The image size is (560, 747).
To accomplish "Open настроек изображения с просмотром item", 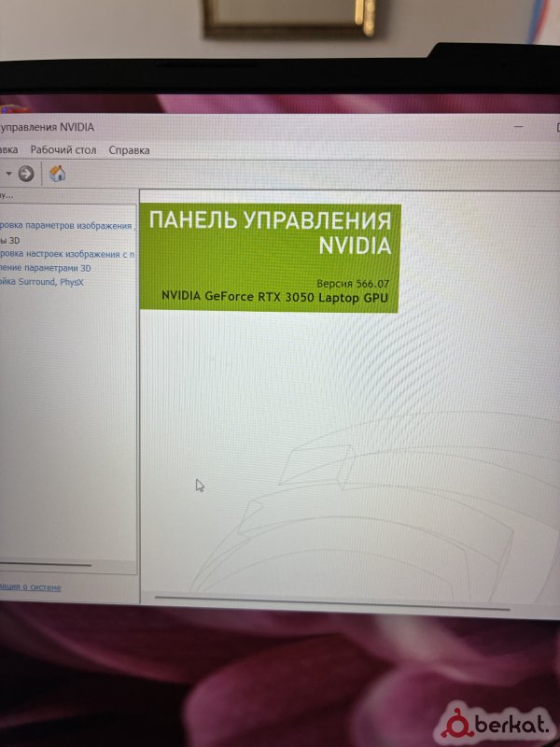I will click(x=65, y=254).
